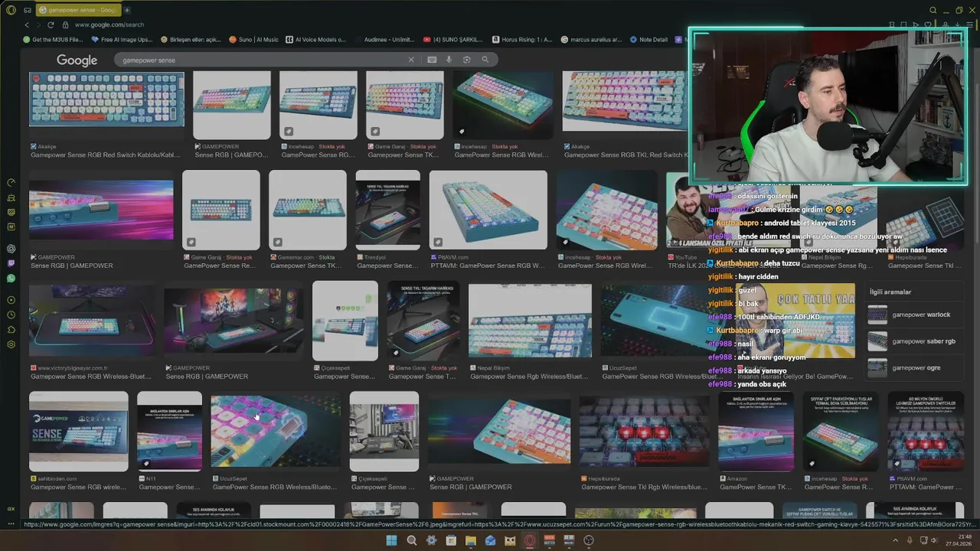Open the Opera GX main menu icon
Viewport: 980px width, 551px height.
[11, 10]
